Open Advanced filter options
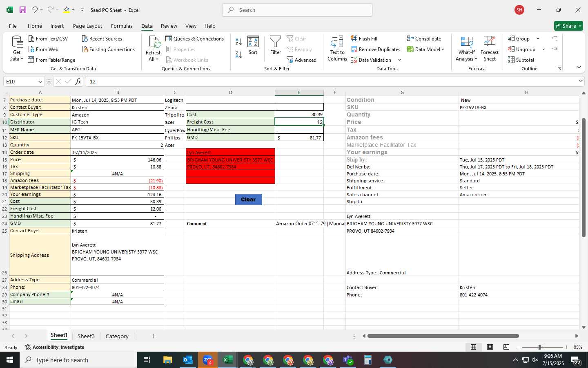The image size is (588, 368). [302, 60]
